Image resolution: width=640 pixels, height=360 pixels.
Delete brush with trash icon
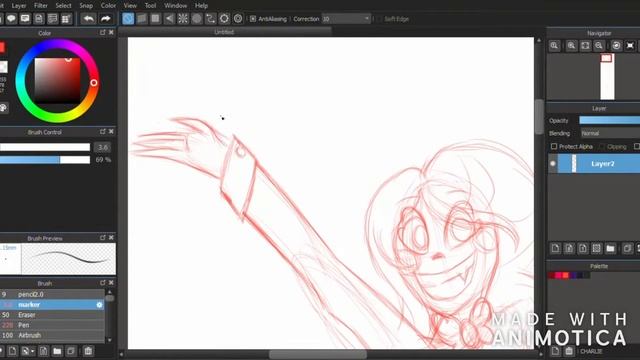click(x=88, y=351)
